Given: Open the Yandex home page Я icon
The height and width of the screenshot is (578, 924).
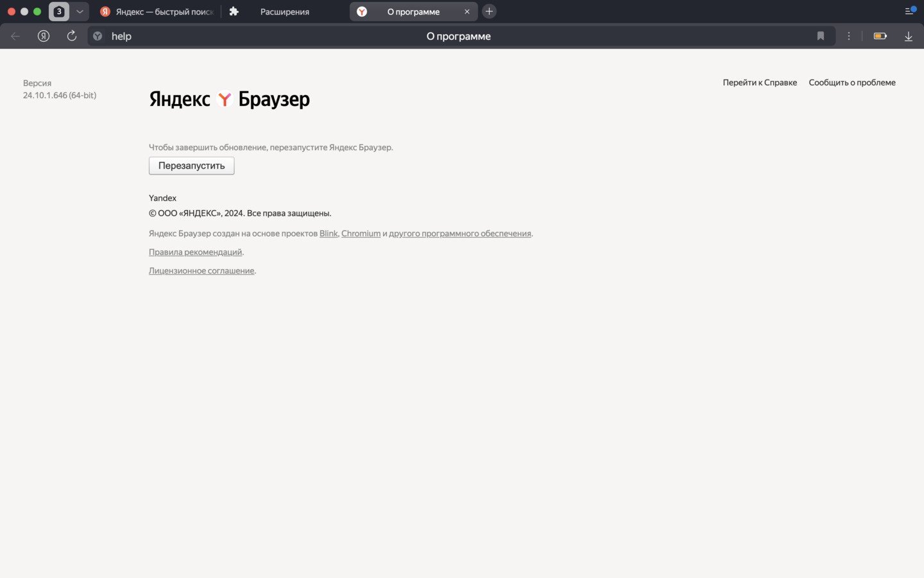Looking at the screenshot, I should 44,36.
